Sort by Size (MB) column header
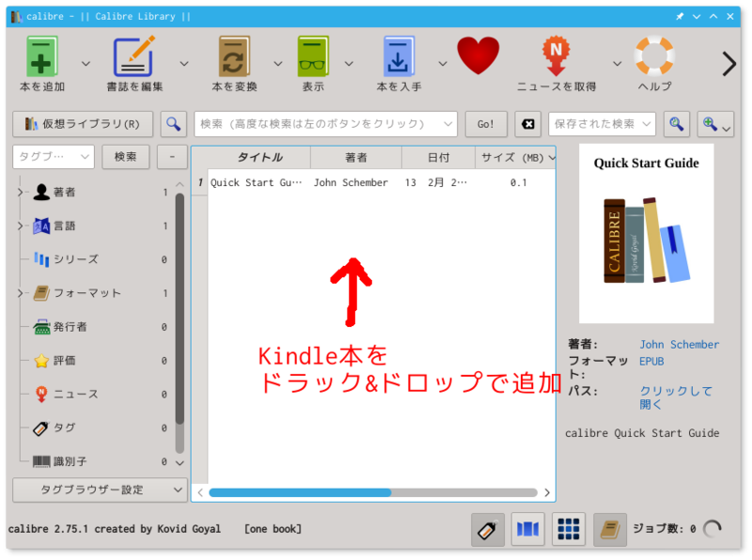752x560 pixels. tap(515, 157)
